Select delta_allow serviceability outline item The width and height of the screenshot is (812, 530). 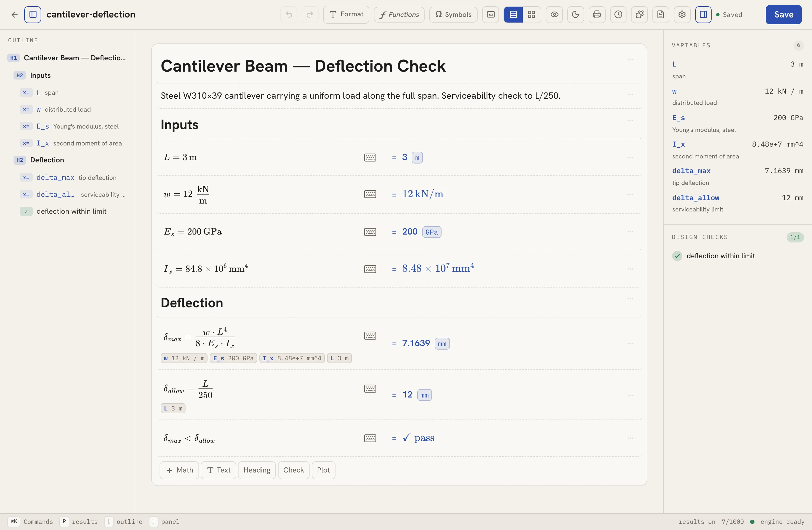(x=73, y=195)
